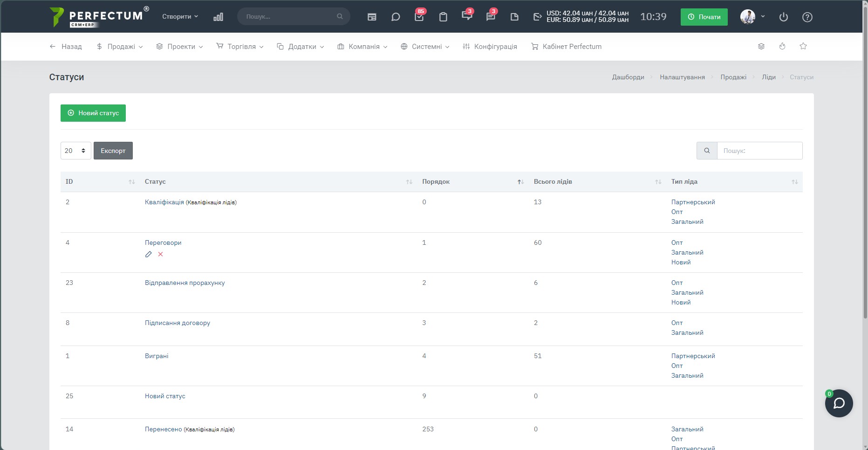Image resolution: width=868 pixels, height=450 pixels.
Task: Open the statistics bar chart icon
Action: [x=218, y=17]
